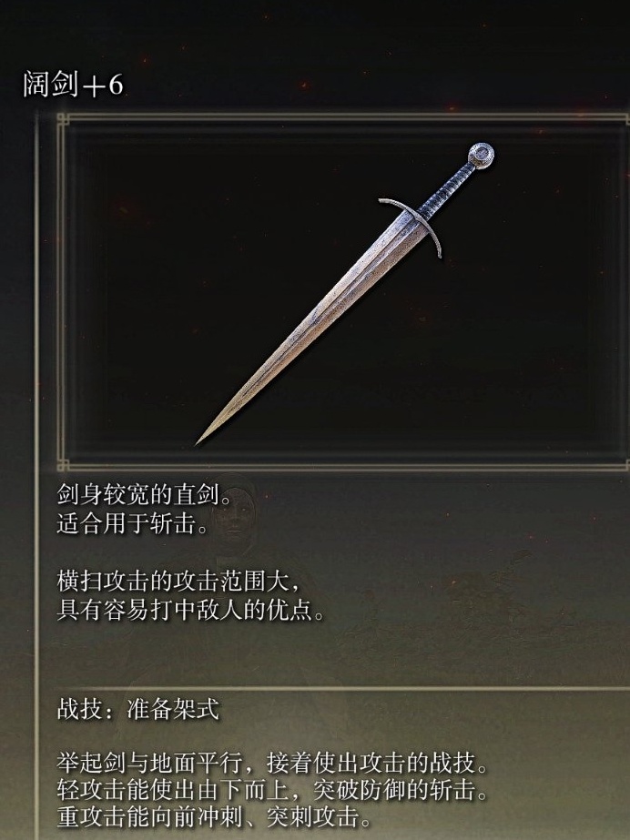Screen dimensions: 630x840
Task: Click the middle of the sword blade
Action: pos(310,327)
